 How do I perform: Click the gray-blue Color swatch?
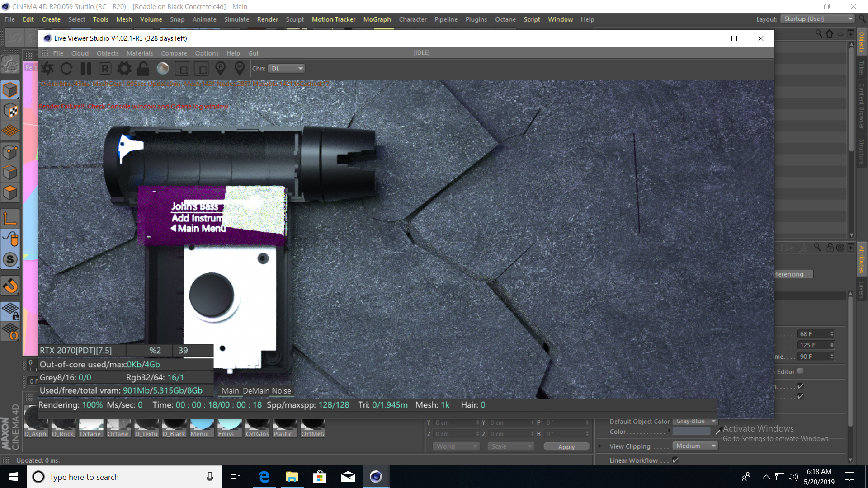point(691,432)
